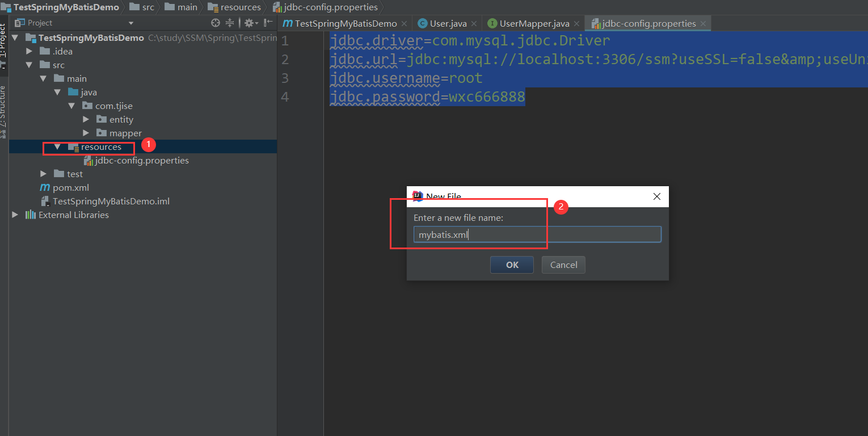868x436 pixels.
Task: Click jdbc.driver line in editor
Action: (470, 41)
